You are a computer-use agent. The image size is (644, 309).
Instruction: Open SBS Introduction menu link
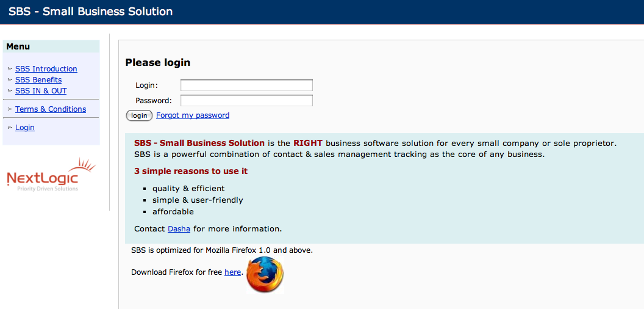[46, 69]
